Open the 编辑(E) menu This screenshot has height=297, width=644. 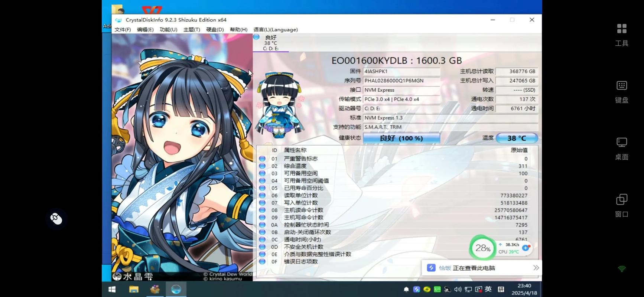[145, 30]
